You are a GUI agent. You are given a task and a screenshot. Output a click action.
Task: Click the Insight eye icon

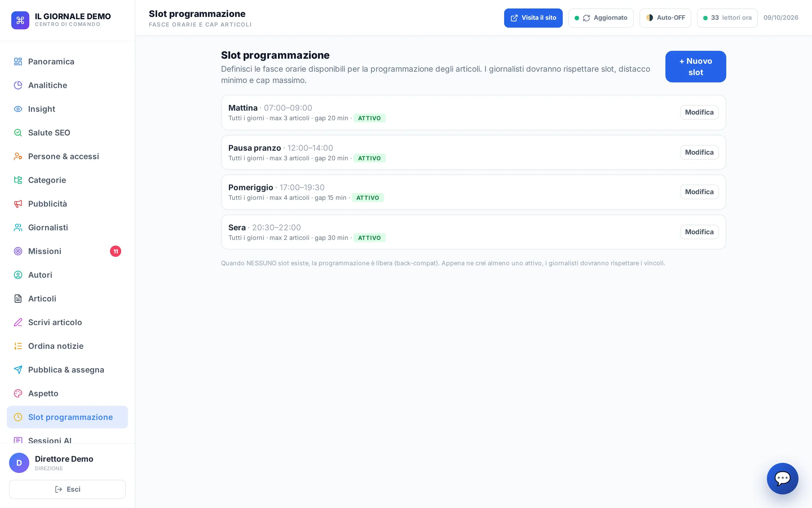point(18,109)
